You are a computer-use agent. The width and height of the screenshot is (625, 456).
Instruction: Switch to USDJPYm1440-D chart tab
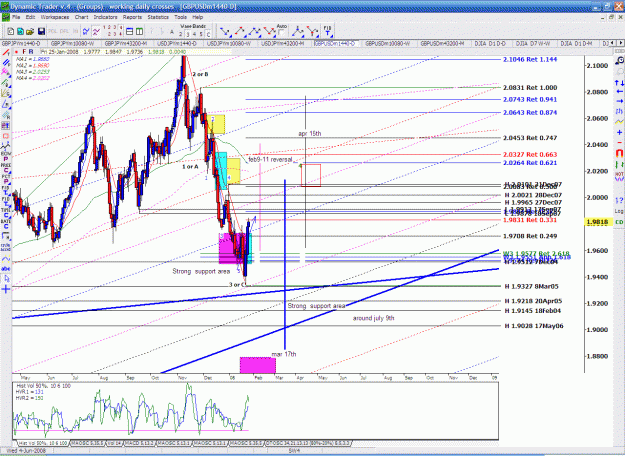click(x=177, y=43)
